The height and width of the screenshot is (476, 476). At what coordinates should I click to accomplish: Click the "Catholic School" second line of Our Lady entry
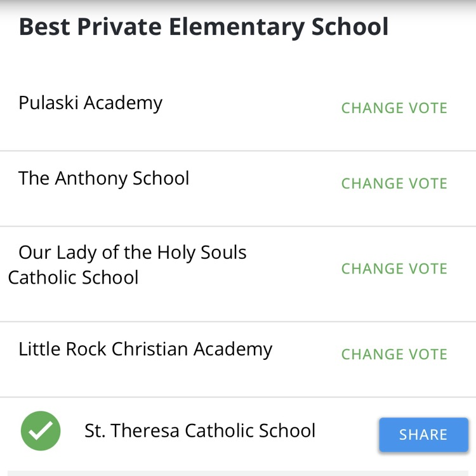73,278
